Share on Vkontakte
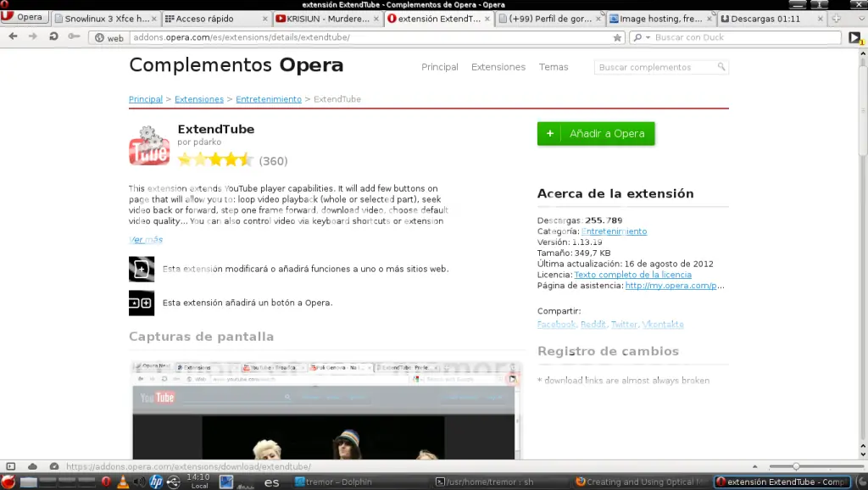The width and height of the screenshot is (868, 490). pos(663,325)
